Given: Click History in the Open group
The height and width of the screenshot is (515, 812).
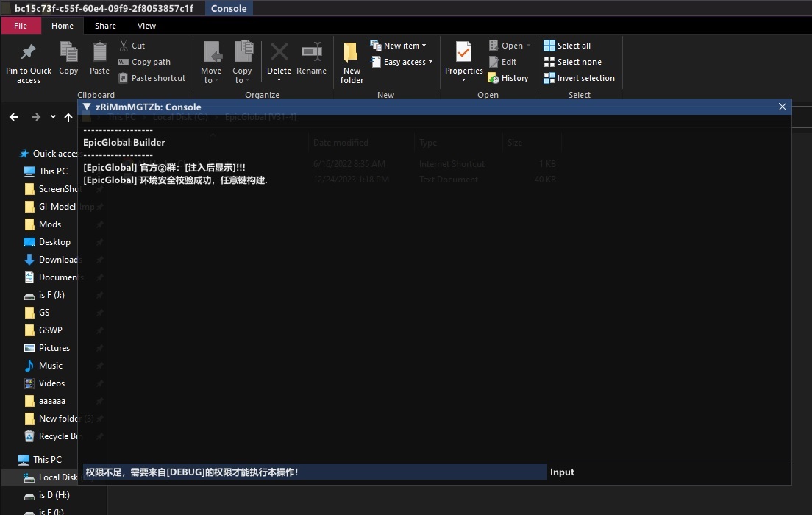Looking at the screenshot, I should click(508, 78).
